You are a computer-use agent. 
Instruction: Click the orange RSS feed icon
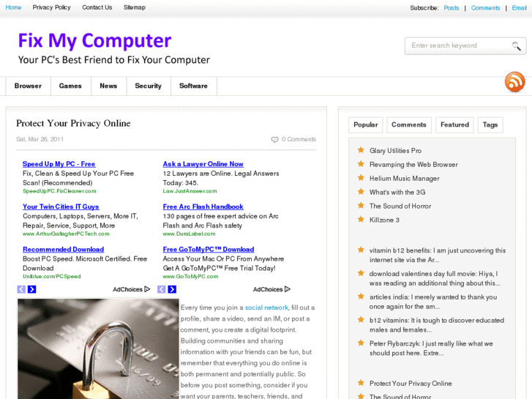[x=514, y=82]
